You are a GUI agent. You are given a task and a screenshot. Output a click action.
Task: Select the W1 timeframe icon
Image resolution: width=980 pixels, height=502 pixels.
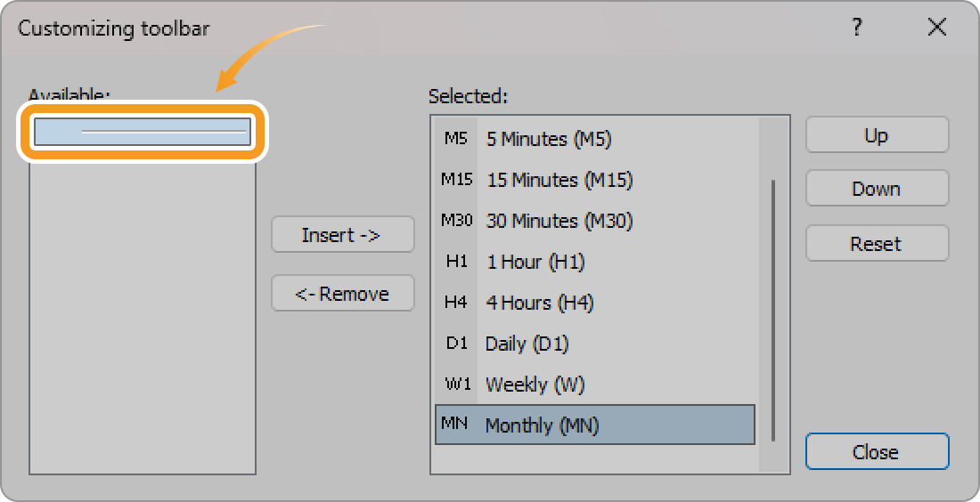(x=457, y=384)
